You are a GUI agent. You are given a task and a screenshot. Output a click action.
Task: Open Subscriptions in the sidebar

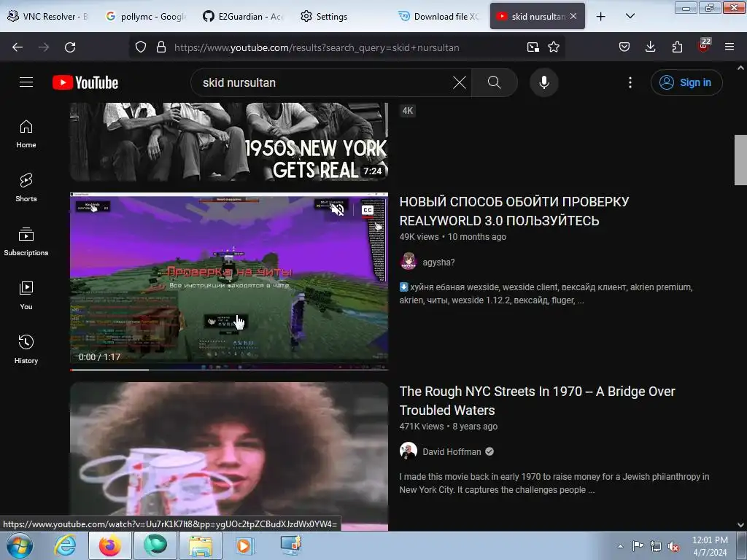[26, 241]
